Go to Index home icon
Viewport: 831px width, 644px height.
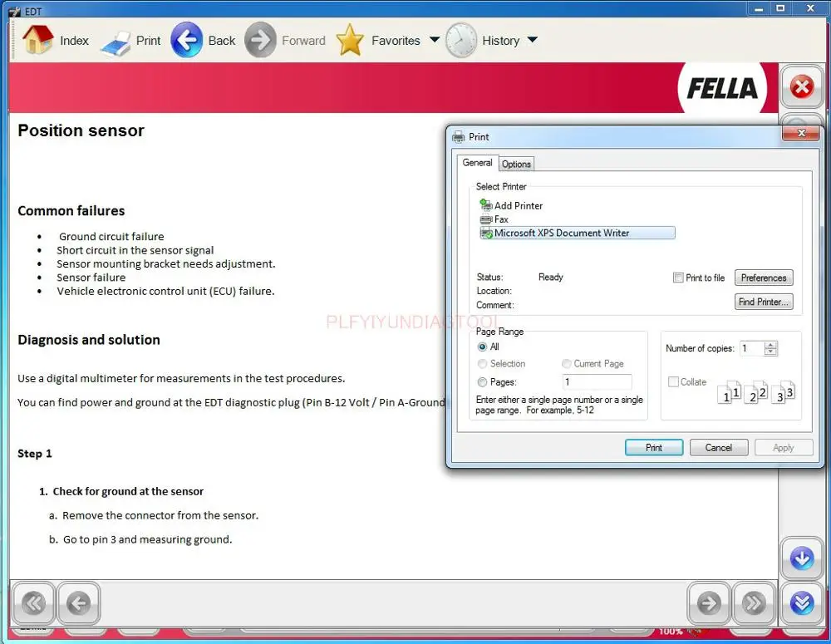coord(37,40)
